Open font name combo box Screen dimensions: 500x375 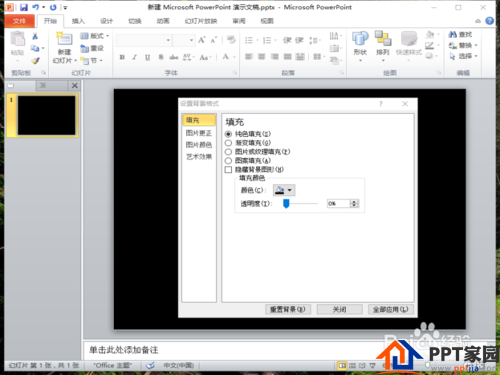click(144, 40)
